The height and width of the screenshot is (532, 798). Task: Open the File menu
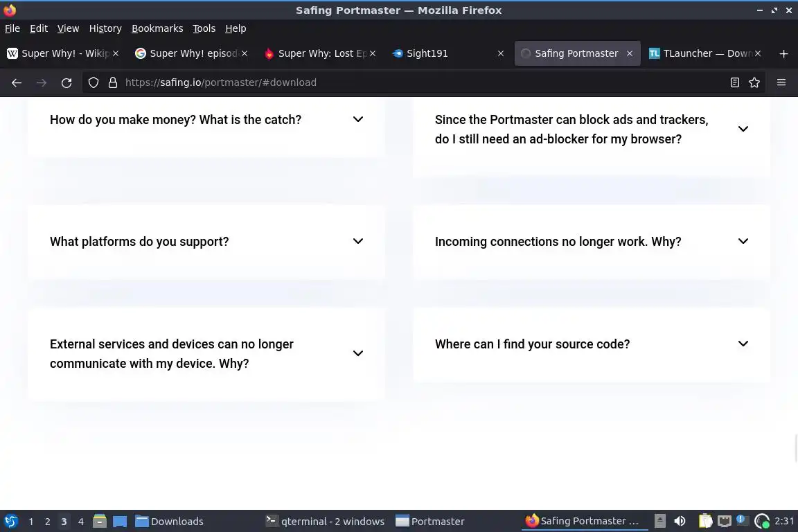click(12, 28)
